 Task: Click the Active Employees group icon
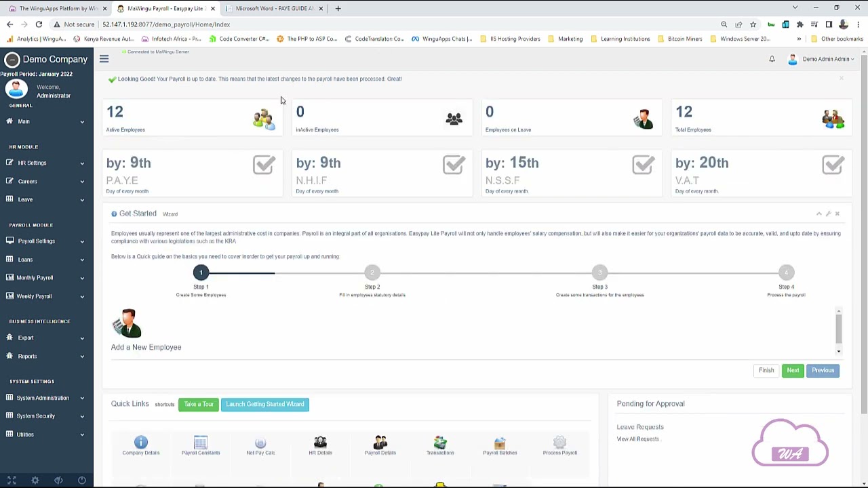pos(264,119)
